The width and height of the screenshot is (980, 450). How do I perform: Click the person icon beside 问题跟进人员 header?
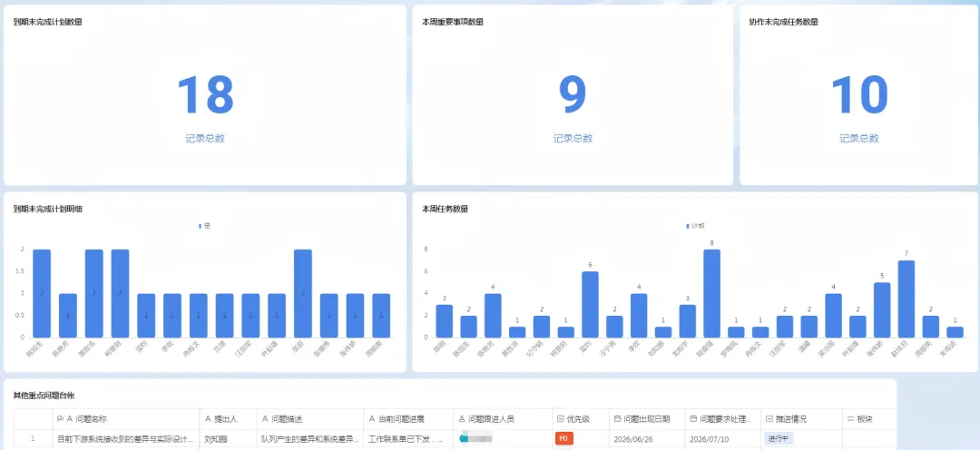point(462,419)
